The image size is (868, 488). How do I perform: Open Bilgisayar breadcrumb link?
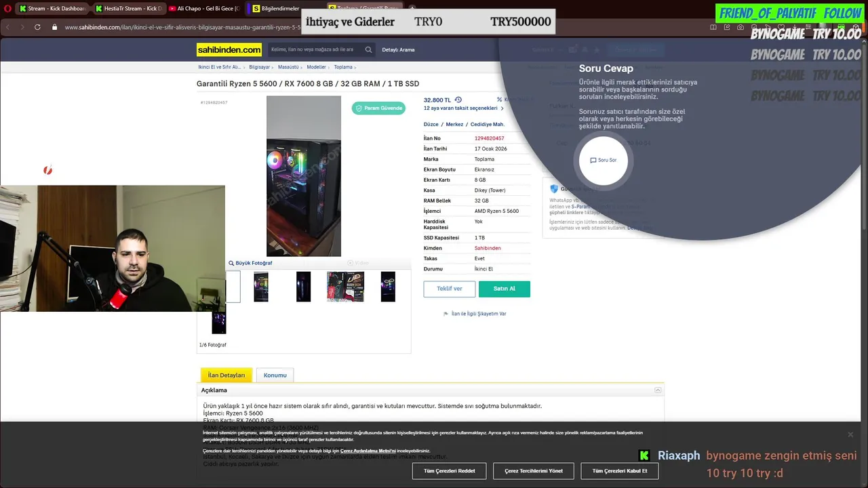point(259,67)
